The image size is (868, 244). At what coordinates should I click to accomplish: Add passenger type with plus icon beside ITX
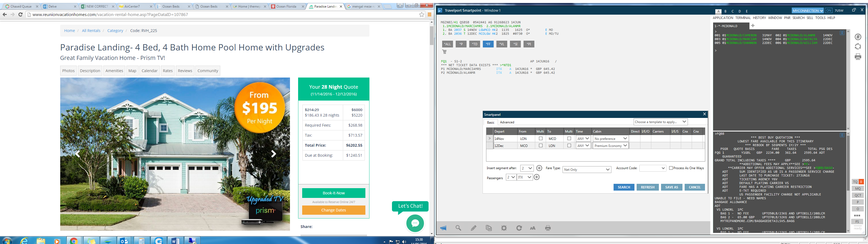tap(537, 177)
